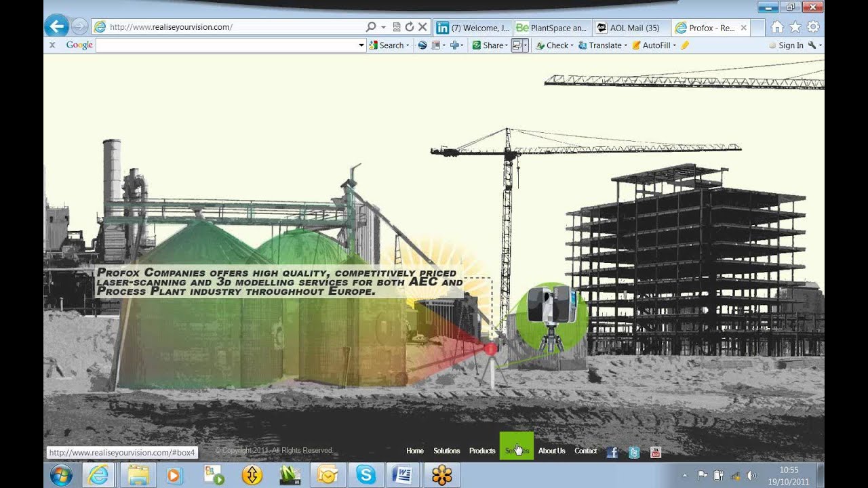
Task: Open the browser Tools gear icon
Action: pos(812,27)
